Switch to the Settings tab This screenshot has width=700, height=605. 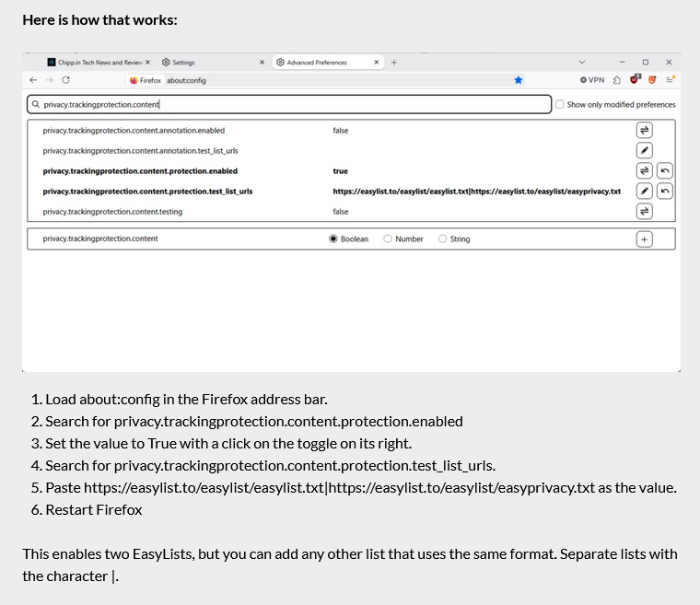[x=214, y=62]
